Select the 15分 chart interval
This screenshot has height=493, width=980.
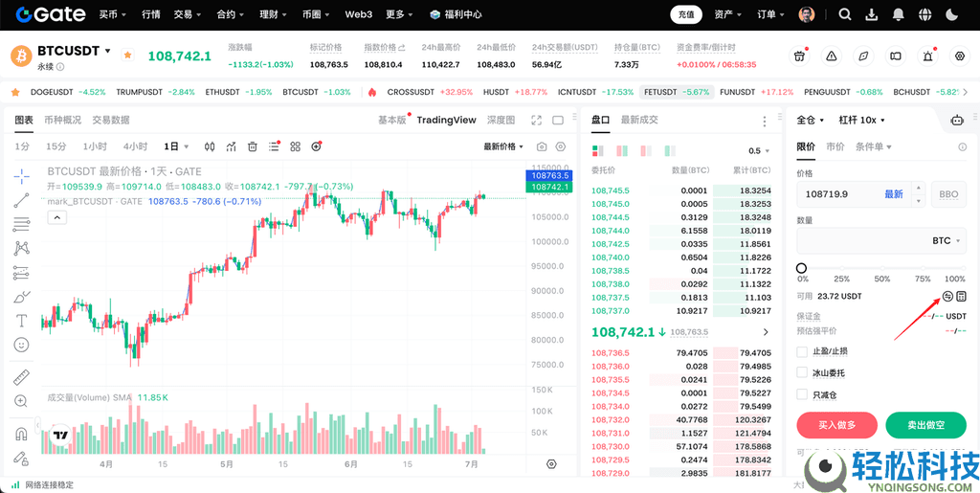coord(56,146)
